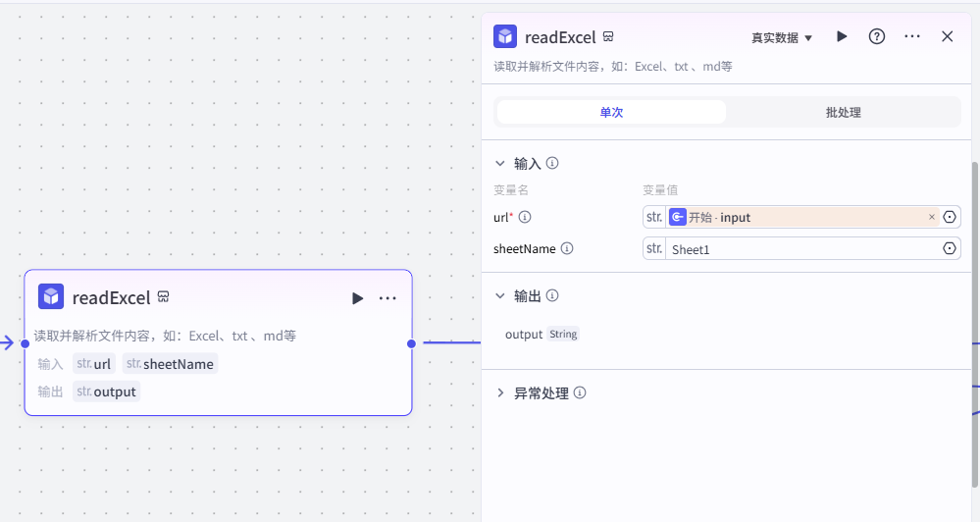The height and width of the screenshot is (522, 980).
Task: Expand the 异常处理 section
Action: click(x=500, y=393)
